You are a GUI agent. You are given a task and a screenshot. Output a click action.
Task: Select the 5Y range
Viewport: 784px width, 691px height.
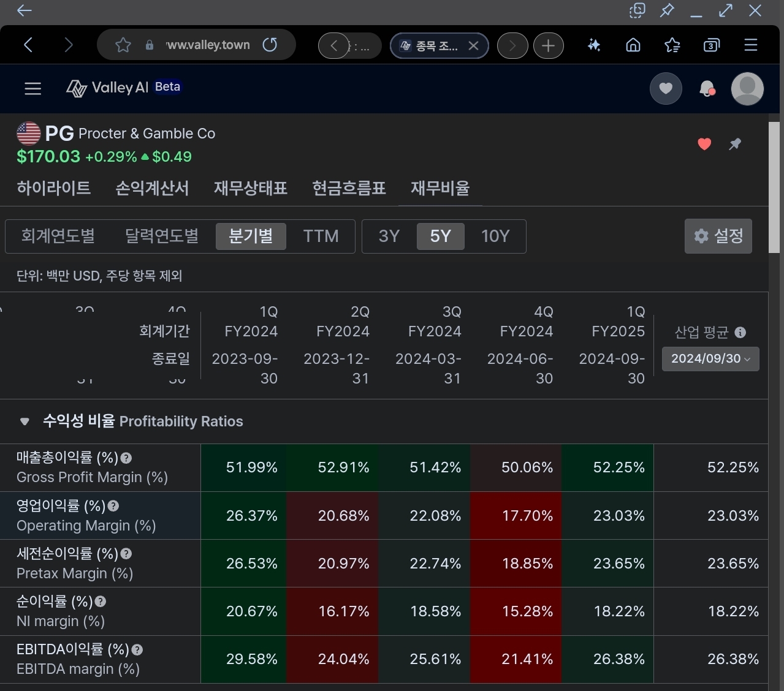click(x=440, y=236)
